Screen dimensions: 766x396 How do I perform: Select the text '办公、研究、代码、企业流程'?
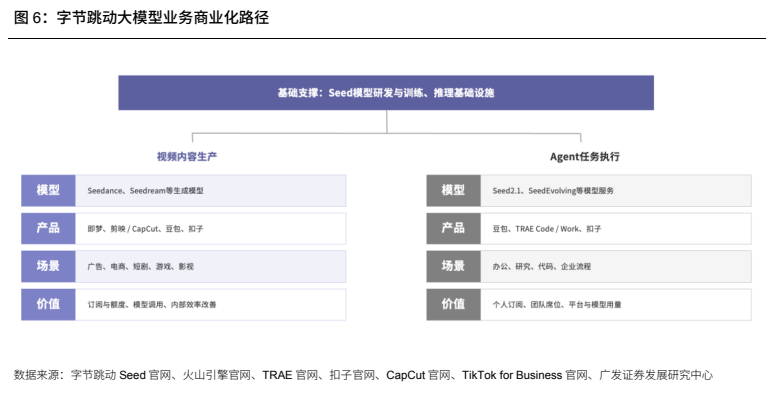[542, 267]
